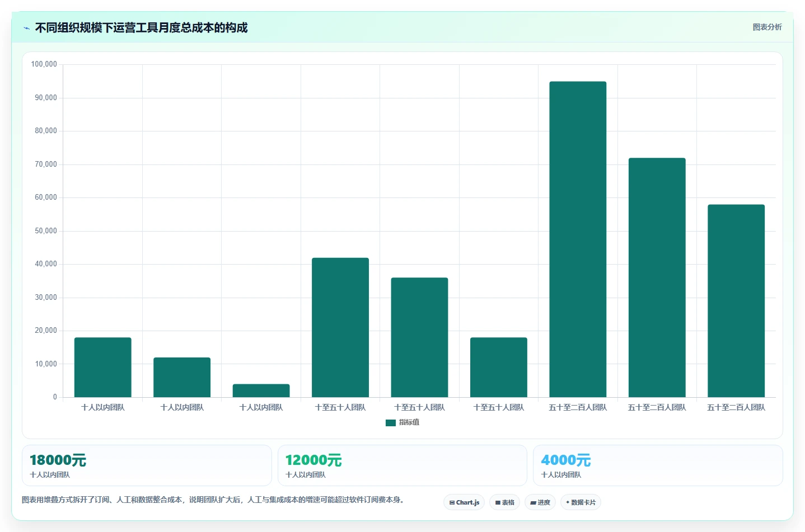Image resolution: width=805 pixels, height=532 pixels.
Task: Click the 10,000 y-axis label
Action: (x=46, y=364)
